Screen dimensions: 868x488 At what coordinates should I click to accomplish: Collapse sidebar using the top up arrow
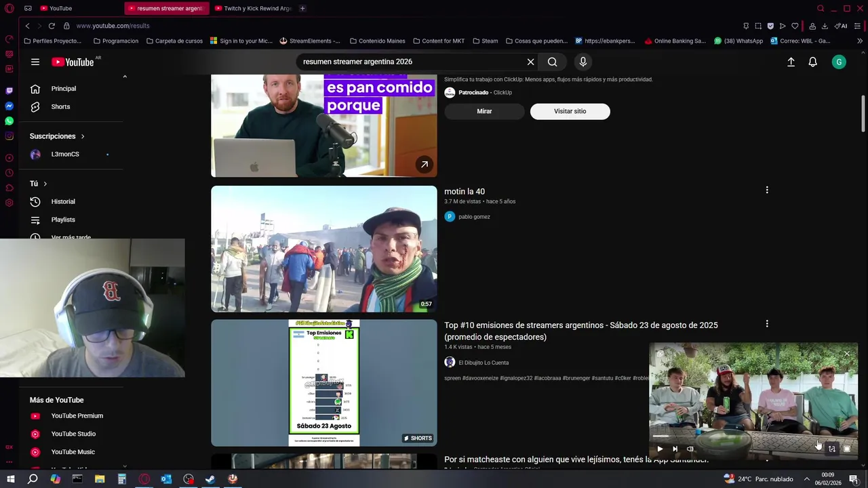[125, 77]
